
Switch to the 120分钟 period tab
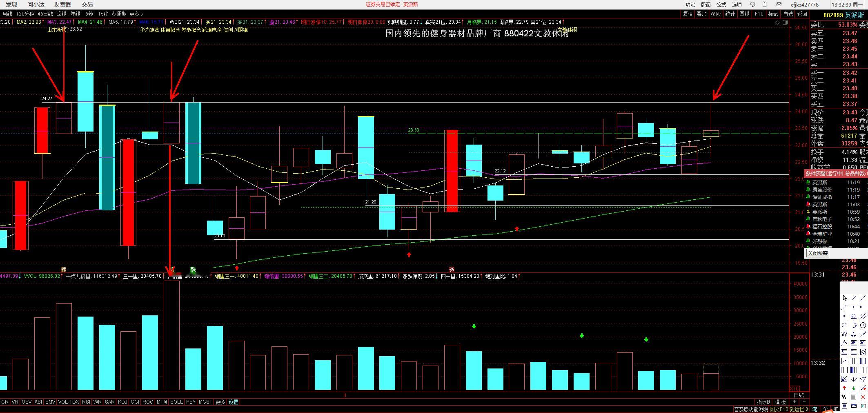pos(25,14)
